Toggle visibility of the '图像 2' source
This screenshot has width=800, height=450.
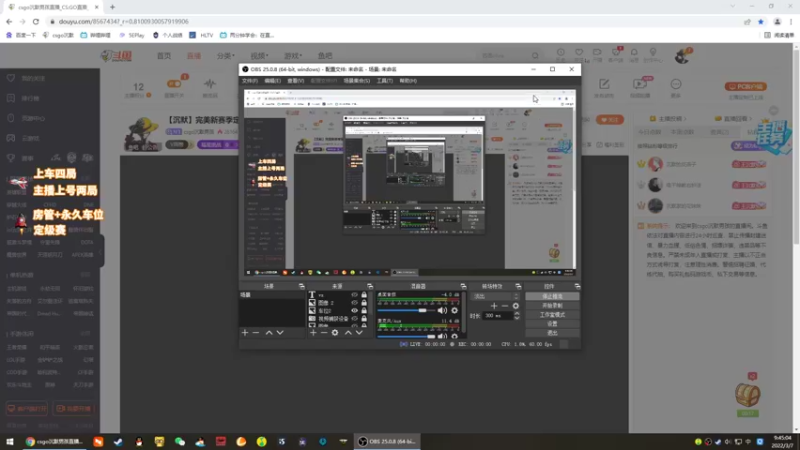point(354,303)
